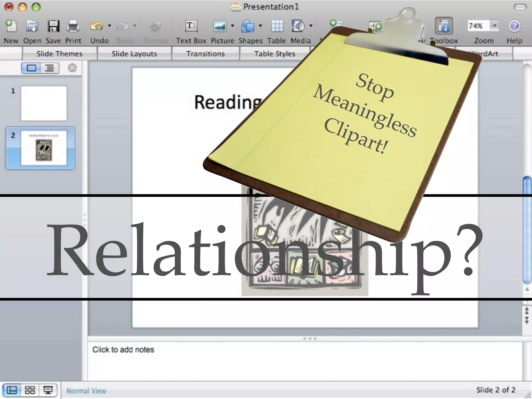The height and width of the screenshot is (399, 532).
Task: Expand the Picture dropdown arrow
Action: [x=232, y=26]
